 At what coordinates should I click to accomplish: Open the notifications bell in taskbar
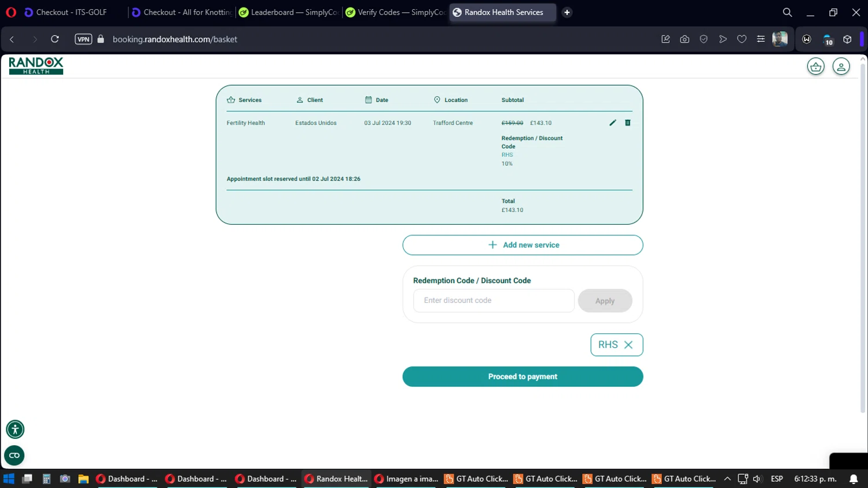[854, 479]
